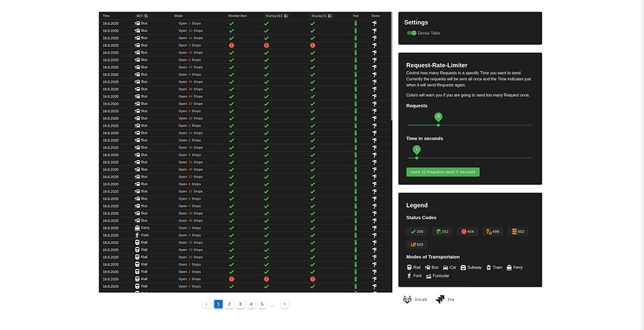
Task: Click the red 404 status chip in legend
Action: (x=468, y=231)
